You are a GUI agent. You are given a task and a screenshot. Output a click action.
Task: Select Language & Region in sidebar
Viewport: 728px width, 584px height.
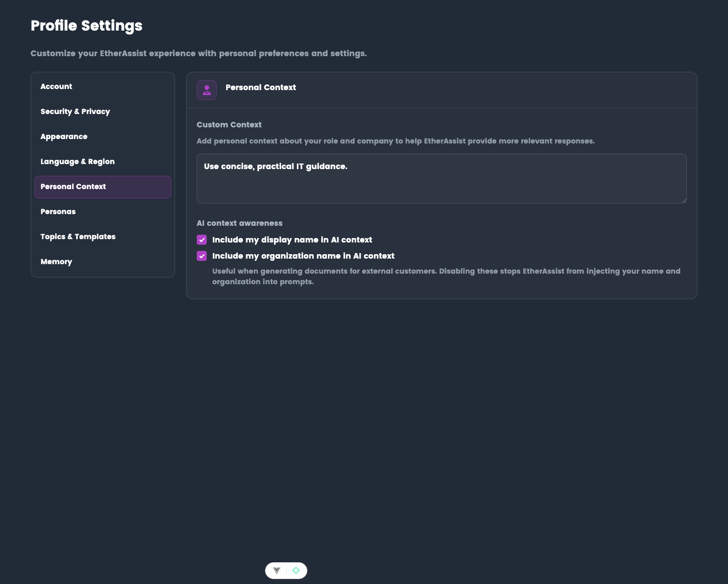(103, 162)
